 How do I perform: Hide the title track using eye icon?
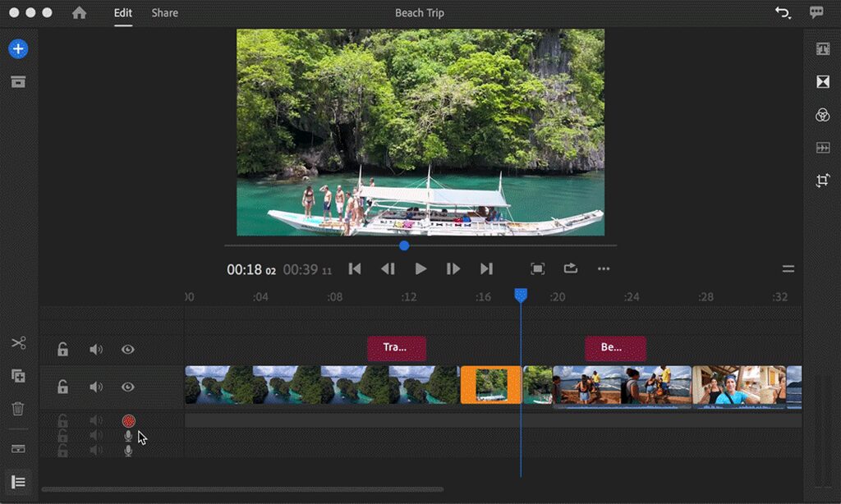click(x=128, y=350)
